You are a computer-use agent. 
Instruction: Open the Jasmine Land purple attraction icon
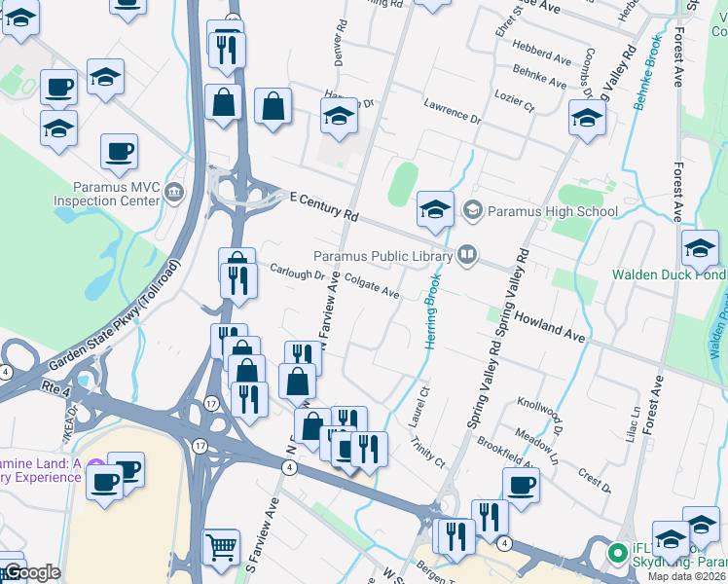click(96, 464)
